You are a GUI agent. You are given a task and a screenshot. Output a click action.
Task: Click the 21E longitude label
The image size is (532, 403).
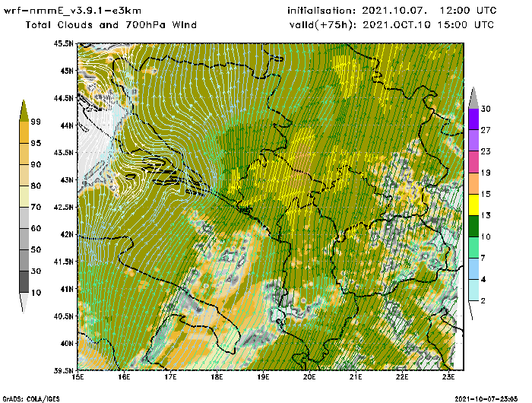(x=356, y=377)
